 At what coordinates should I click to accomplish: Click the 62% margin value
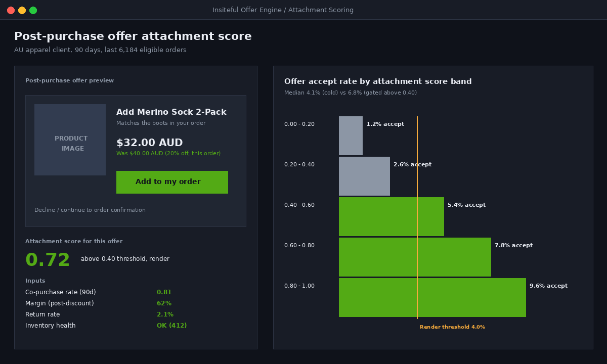tap(164, 303)
